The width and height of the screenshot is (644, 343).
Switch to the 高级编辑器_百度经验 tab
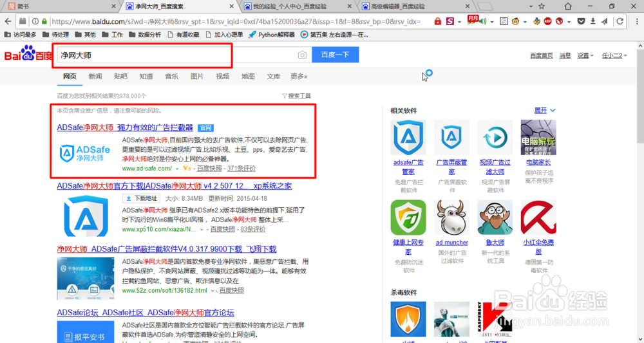(415, 6)
